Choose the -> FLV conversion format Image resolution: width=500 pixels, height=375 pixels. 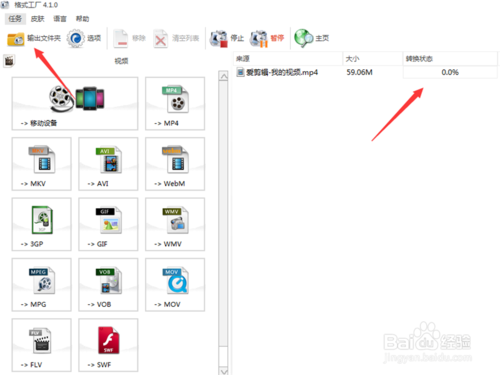[42, 345]
